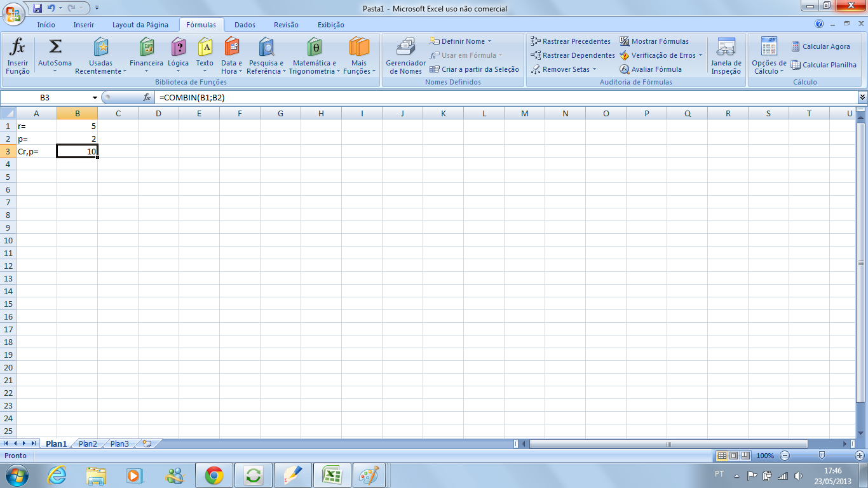The height and width of the screenshot is (488, 868).
Task: Open Internet Explorer from taskbar
Action: click(57, 475)
